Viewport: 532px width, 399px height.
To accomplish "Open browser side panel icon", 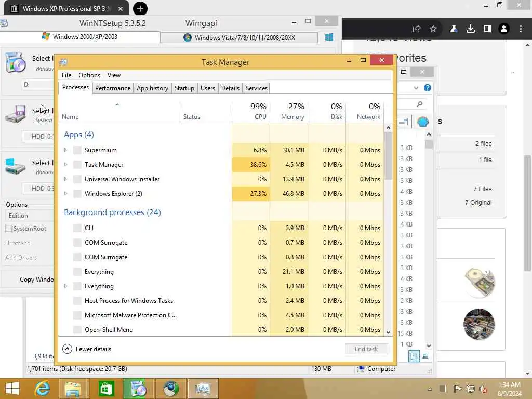I will (487, 29).
